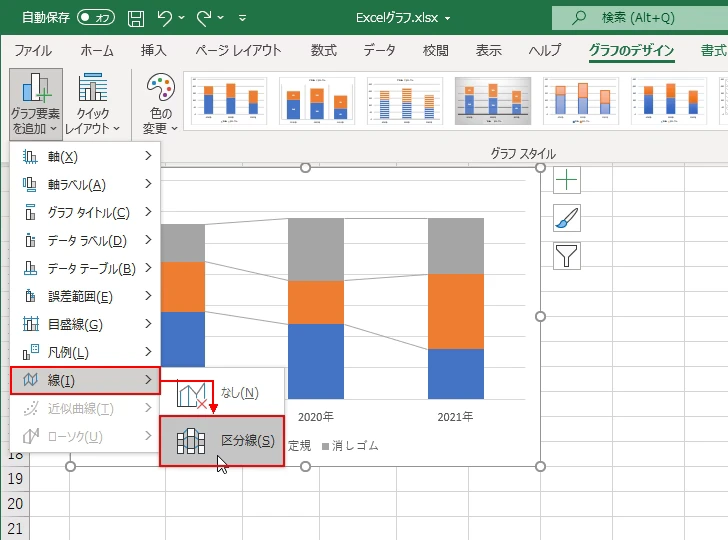Open the データ テーブル(B) submenu
Viewport: 728px width, 540px height.
point(85,268)
